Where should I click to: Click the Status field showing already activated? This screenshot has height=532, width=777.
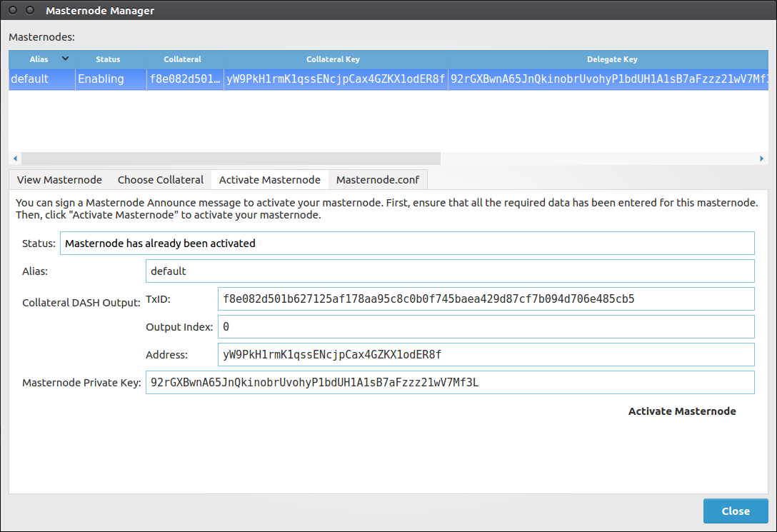(407, 244)
